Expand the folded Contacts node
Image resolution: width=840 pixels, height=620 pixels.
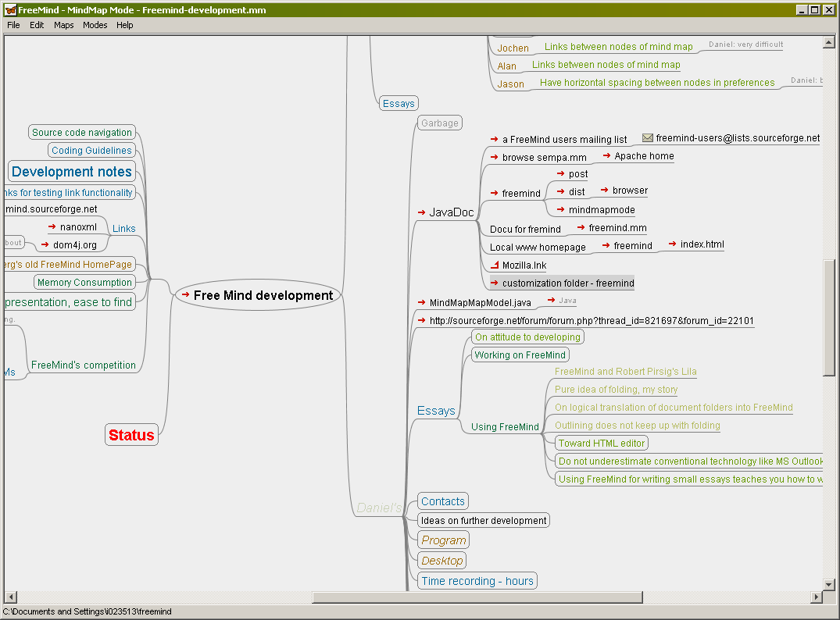442,501
